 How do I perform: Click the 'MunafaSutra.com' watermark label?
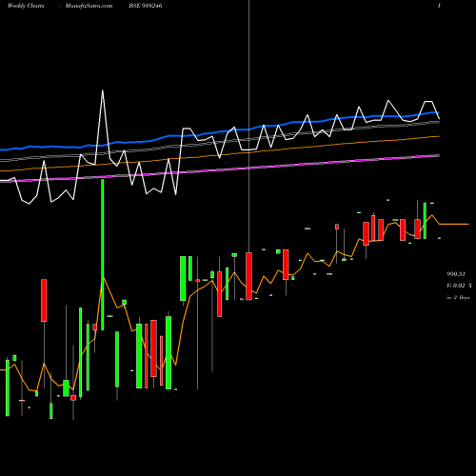pyautogui.click(x=89, y=6)
